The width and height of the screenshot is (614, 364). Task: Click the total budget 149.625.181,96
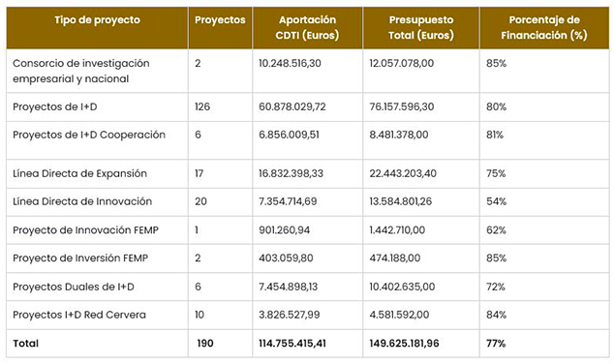tap(404, 344)
